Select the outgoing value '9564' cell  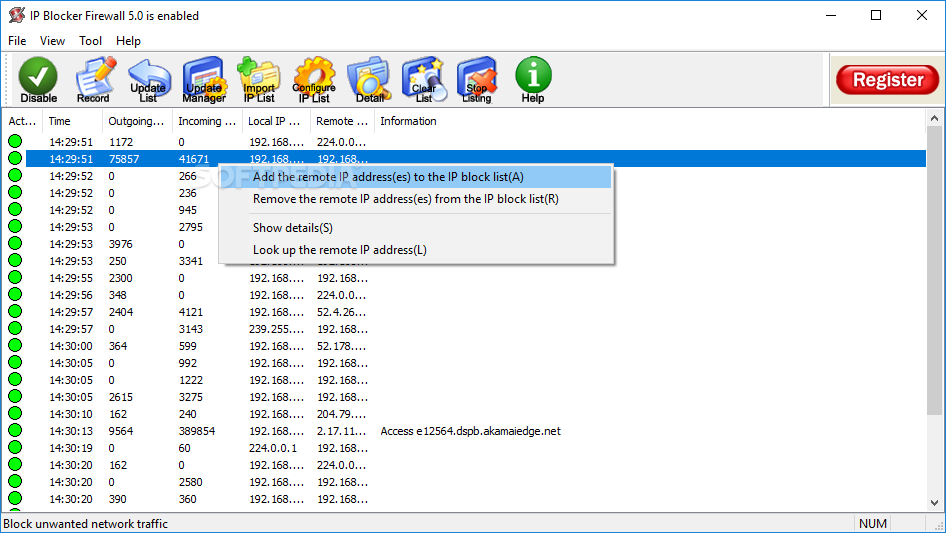point(121,431)
